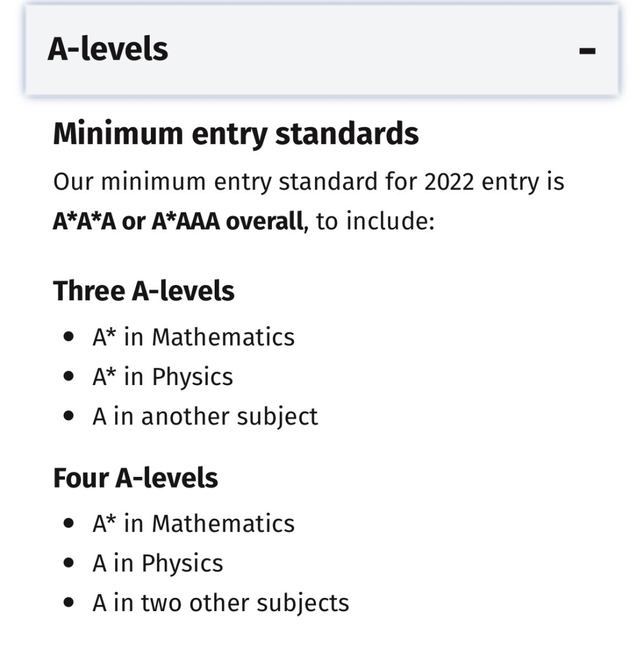The height and width of the screenshot is (648, 644).
Task: Collapse A-levels section with the minus icon
Action: tap(587, 50)
